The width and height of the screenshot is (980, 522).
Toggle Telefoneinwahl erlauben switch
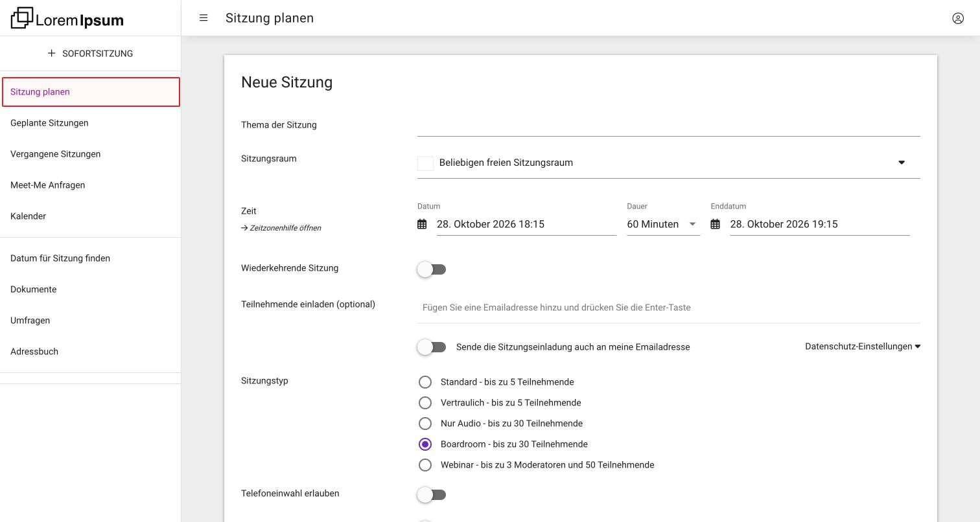tap(432, 495)
